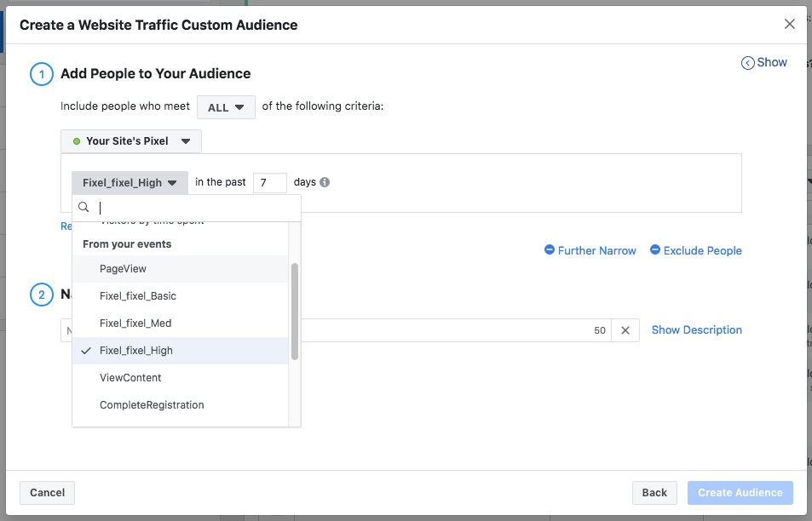
Task: Click the Show panel arrow icon
Action: point(748,62)
